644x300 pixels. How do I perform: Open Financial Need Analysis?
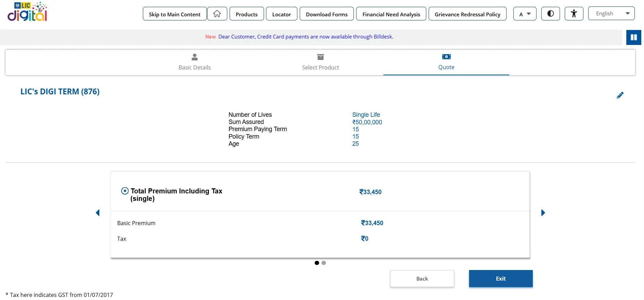pyautogui.click(x=391, y=14)
